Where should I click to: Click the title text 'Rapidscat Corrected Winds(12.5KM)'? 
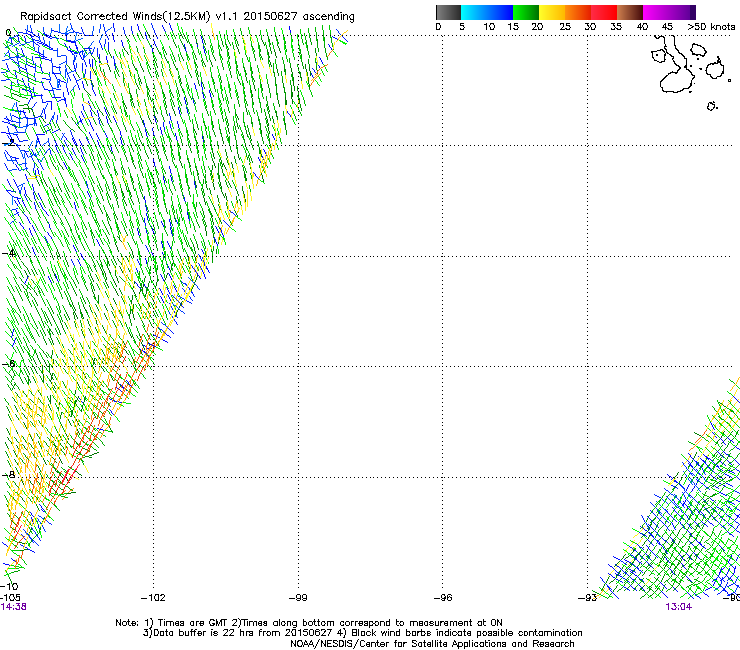115,17
